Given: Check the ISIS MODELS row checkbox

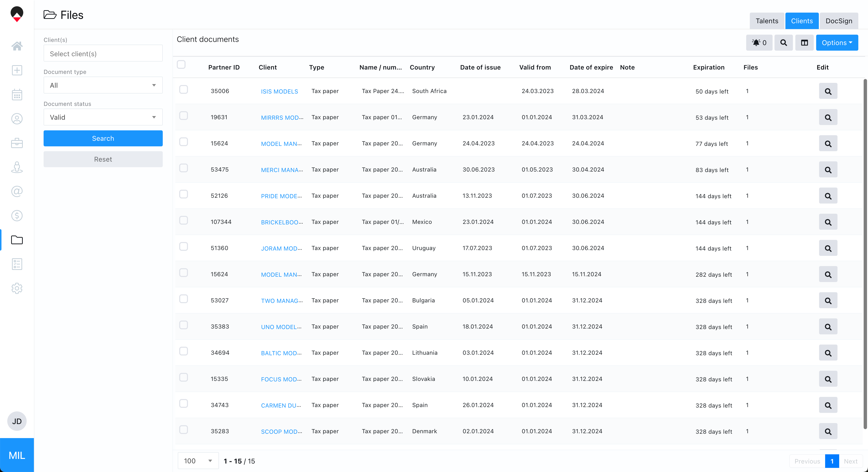Looking at the screenshot, I should 184,89.
